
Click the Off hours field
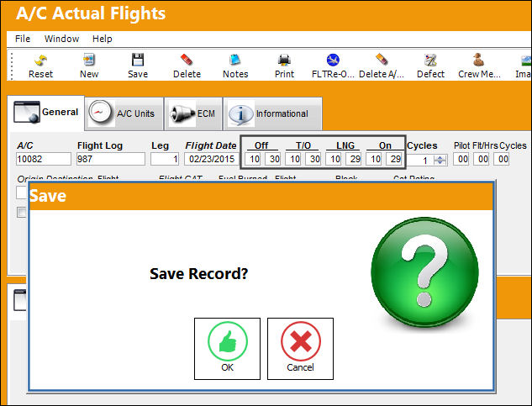pos(253,159)
